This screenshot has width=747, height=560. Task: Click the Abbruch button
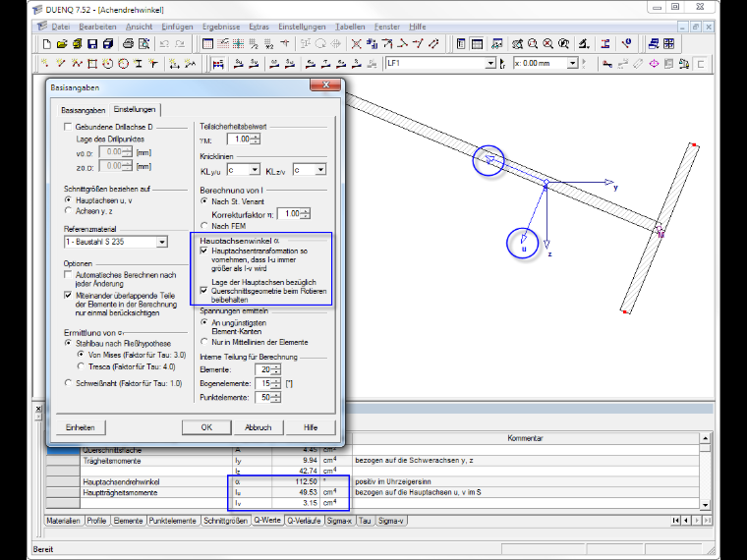258,427
